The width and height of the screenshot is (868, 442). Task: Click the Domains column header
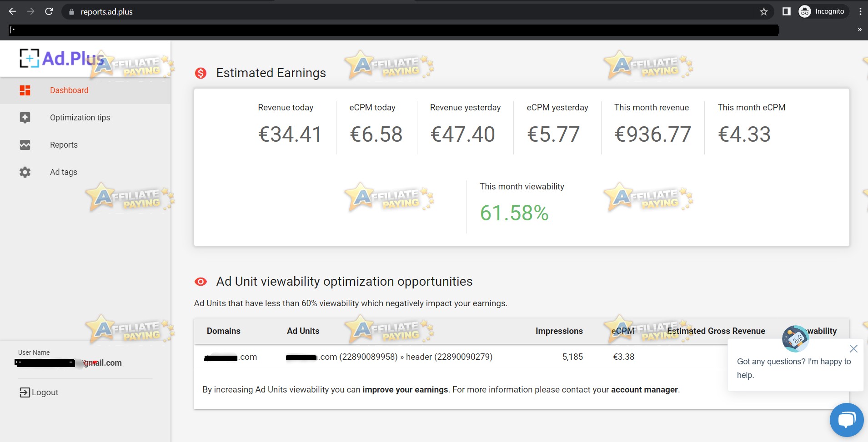pyautogui.click(x=224, y=331)
